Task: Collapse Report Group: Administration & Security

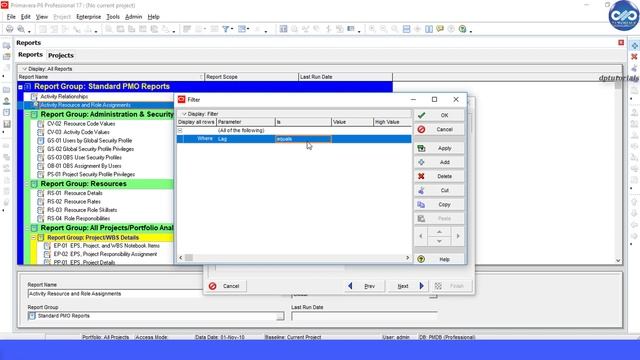Action: coord(27,115)
